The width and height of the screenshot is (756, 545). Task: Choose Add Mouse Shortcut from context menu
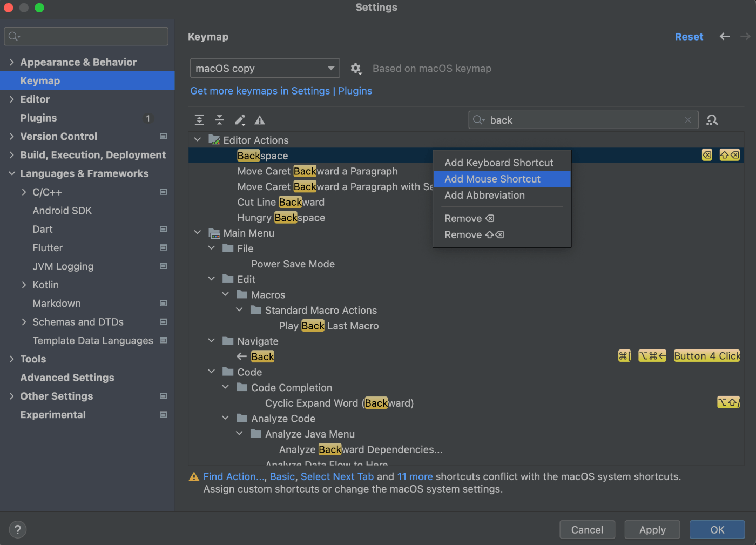tap(492, 179)
